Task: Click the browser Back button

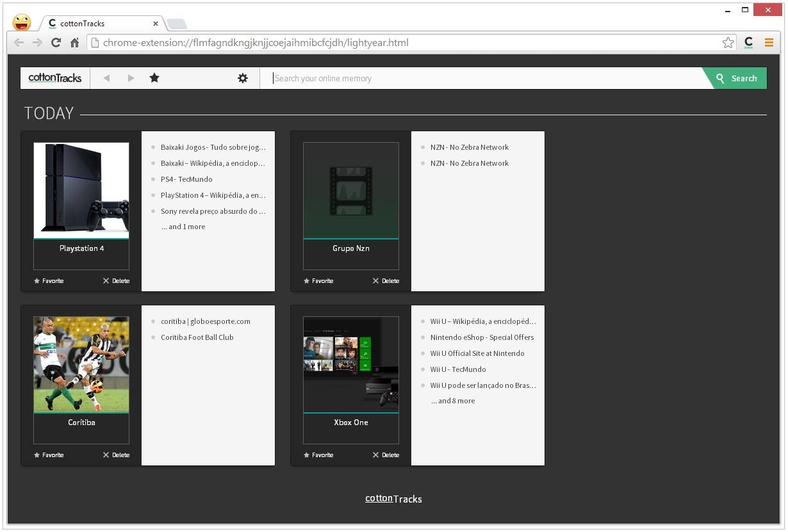Action: tap(19, 43)
